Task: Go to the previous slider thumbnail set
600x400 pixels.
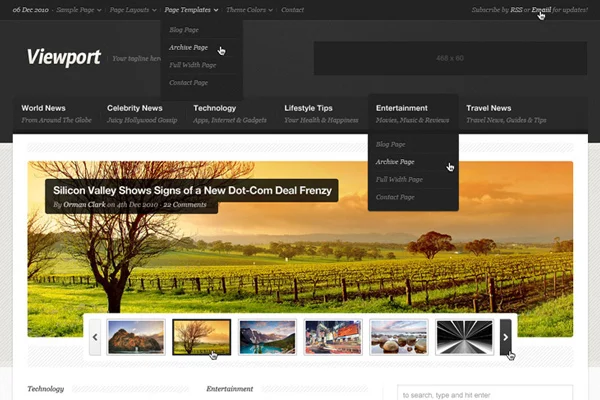Action: [x=95, y=337]
